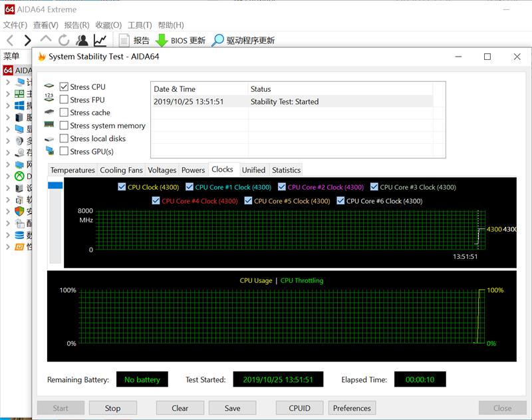The width and height of the screenshot is (532, 420).
Task: Select the display monitor tree icon
Action: pos(19,129)
